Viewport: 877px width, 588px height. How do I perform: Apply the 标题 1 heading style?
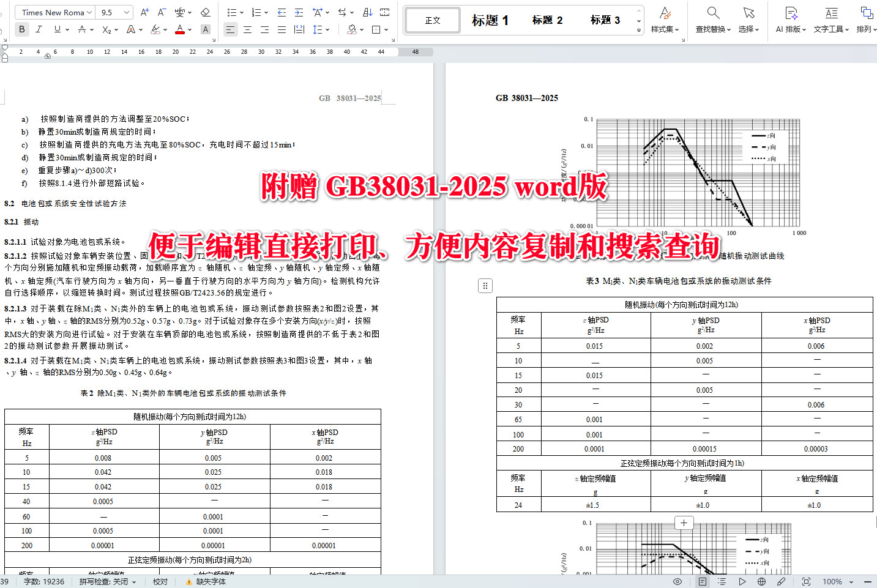(490, 20)
